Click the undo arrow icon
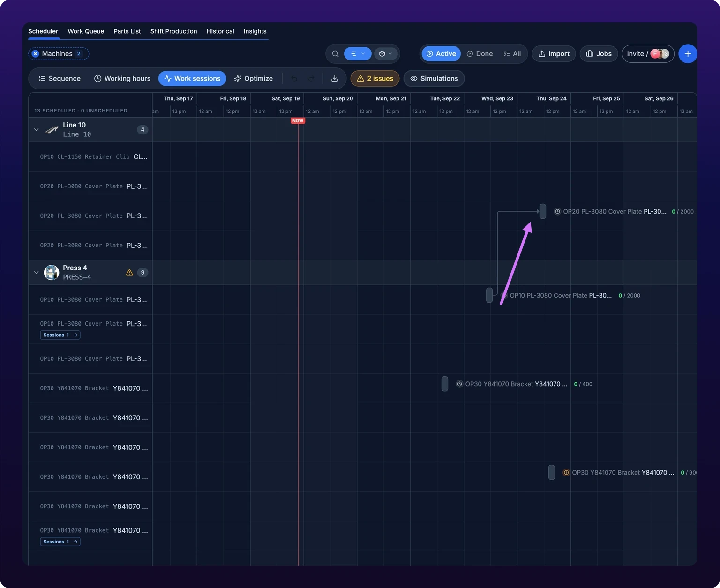720x588 pixels. point(294,79)
